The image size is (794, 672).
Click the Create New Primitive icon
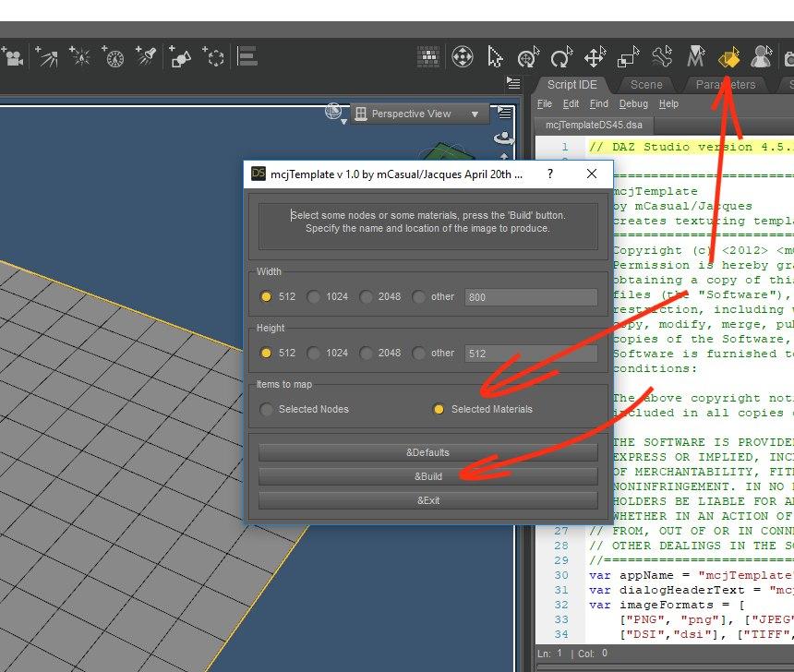pos(180,56)
